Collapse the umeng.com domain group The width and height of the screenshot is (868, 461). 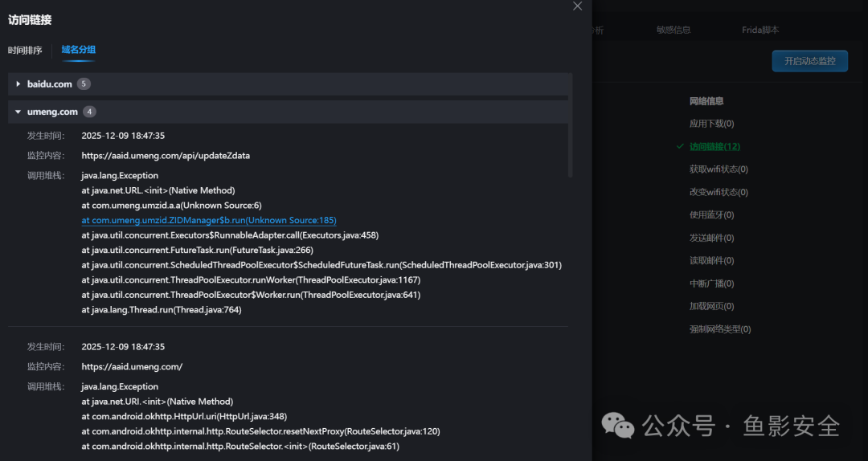pos(18,112)
